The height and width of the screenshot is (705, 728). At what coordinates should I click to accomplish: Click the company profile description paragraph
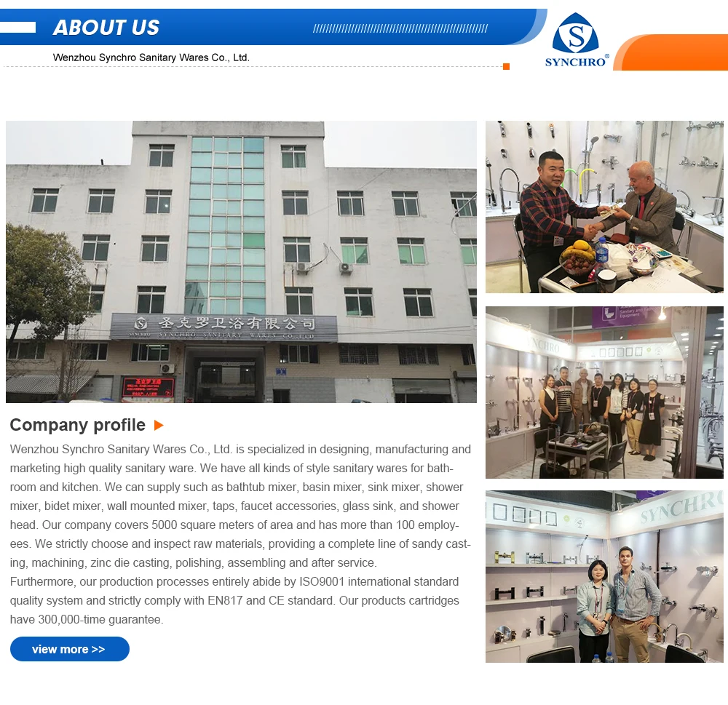(240, 506)
